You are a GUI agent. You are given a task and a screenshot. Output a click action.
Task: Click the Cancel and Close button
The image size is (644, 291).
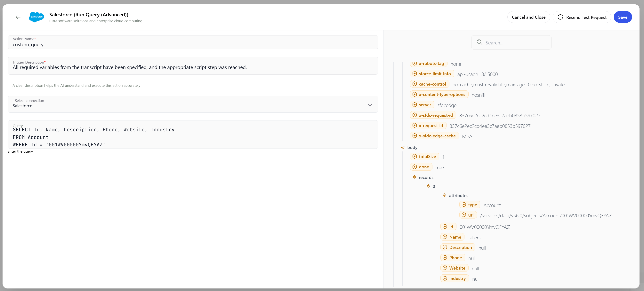pyautogui.click(x=528, y=17)
